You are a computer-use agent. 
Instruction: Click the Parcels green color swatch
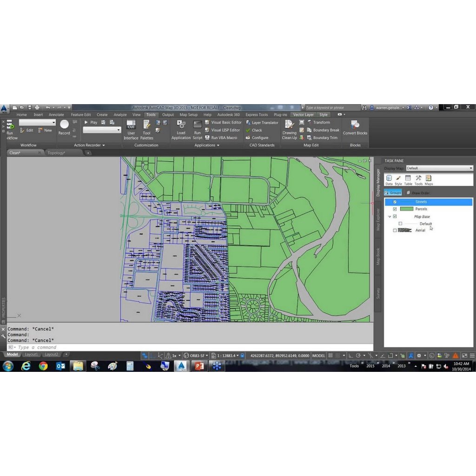(406, 209)
